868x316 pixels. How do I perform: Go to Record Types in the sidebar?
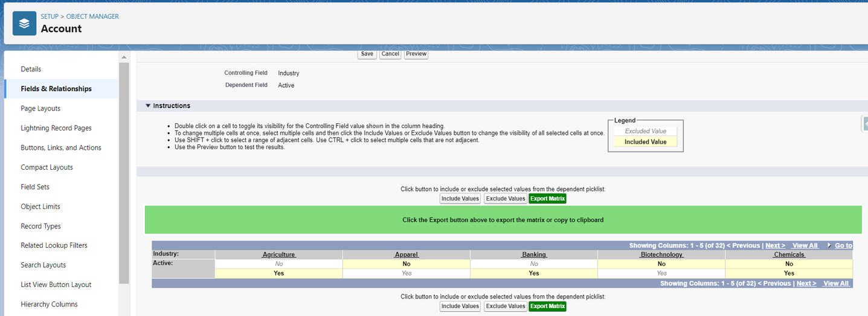tap(40, 226)
